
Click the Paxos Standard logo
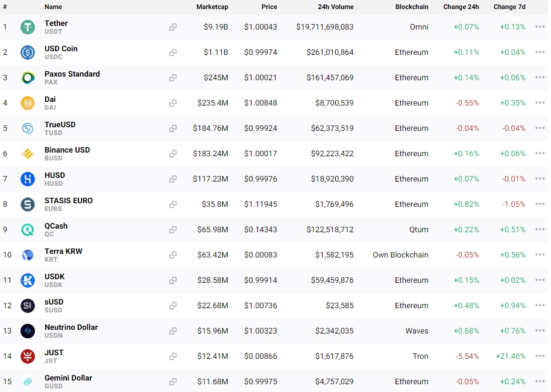pos(28,78)
